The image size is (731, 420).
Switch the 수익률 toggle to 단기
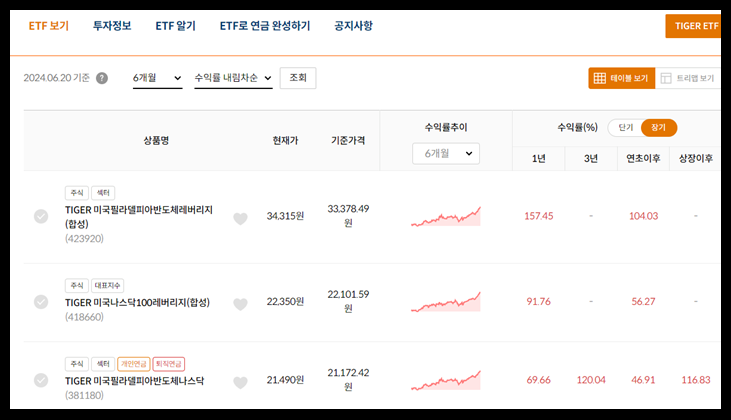point(625,128)
